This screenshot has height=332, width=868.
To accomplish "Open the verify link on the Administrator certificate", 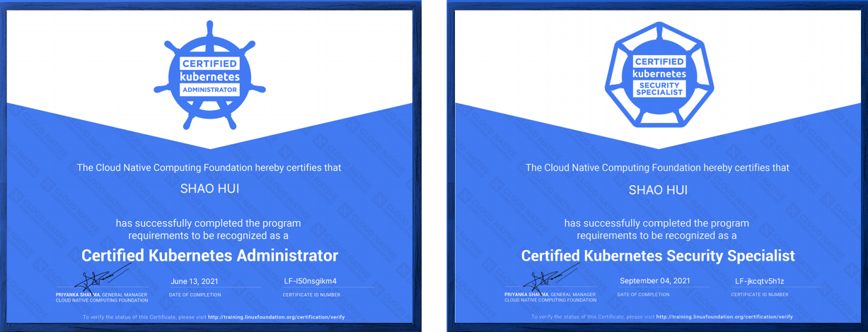I will 275,317.
